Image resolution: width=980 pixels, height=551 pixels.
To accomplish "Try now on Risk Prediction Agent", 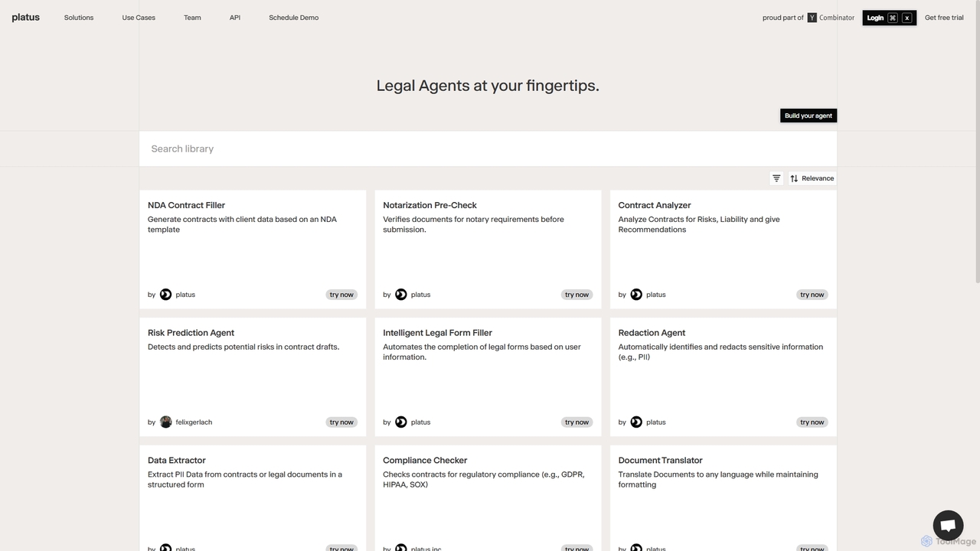I will tap(341, 422).
